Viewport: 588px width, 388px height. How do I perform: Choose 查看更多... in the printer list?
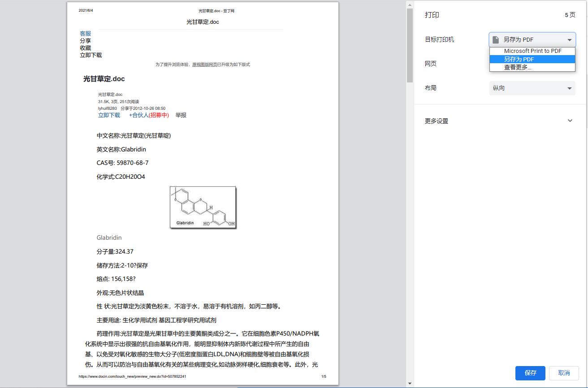click(532, 67)
